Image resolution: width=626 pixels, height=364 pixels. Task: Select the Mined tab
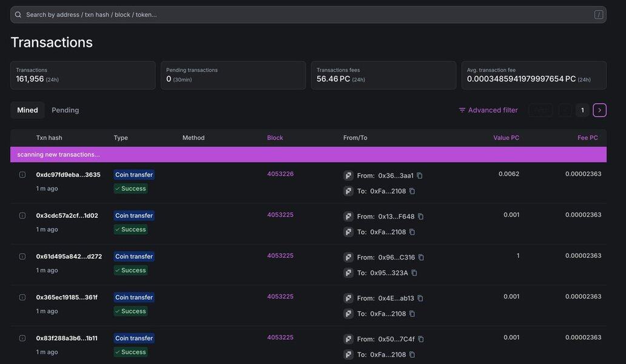27,110
